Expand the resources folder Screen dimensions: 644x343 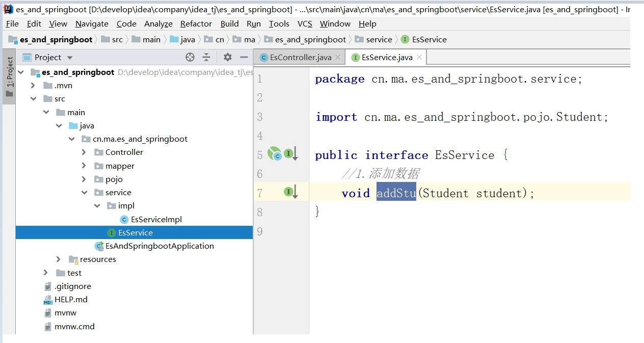tap(59, 259)
